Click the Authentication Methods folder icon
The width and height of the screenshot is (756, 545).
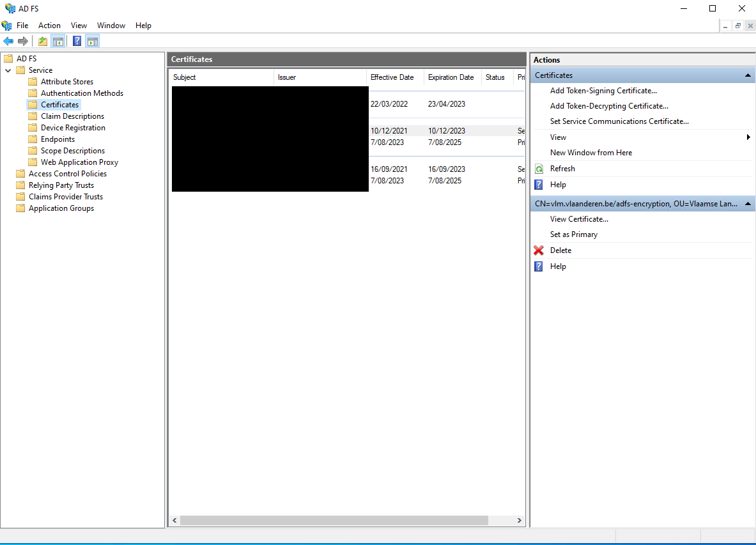(x=33, y=93)
